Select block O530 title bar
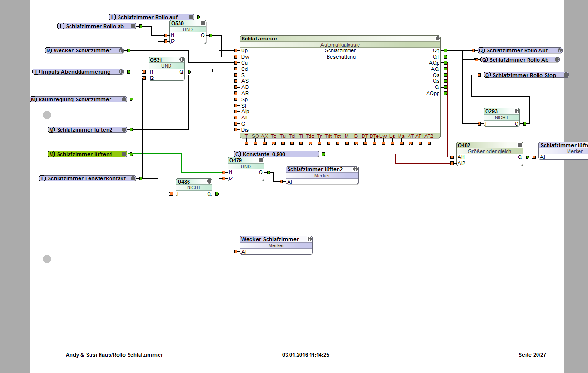Screen dimensions: 588x373 tap(188, 23)
